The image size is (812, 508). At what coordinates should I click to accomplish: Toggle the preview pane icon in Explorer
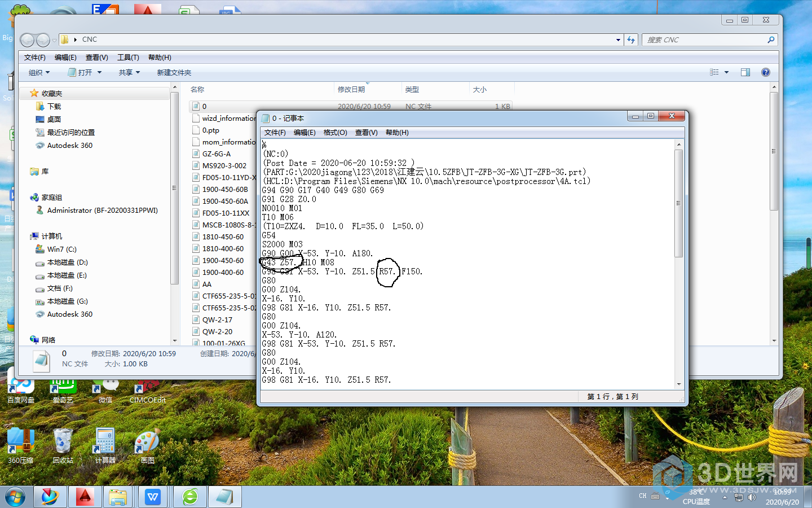745,72
